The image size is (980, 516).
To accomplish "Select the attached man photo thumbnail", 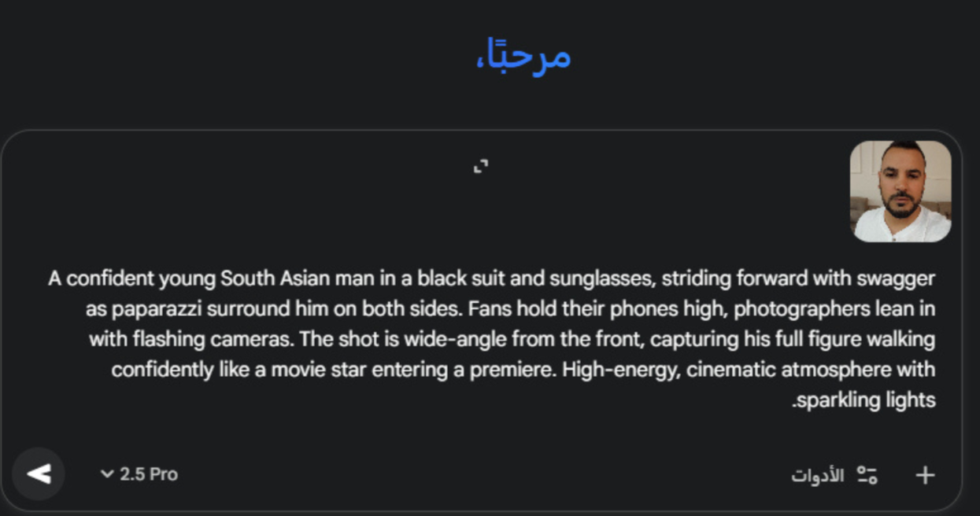I will coord(900,191).
